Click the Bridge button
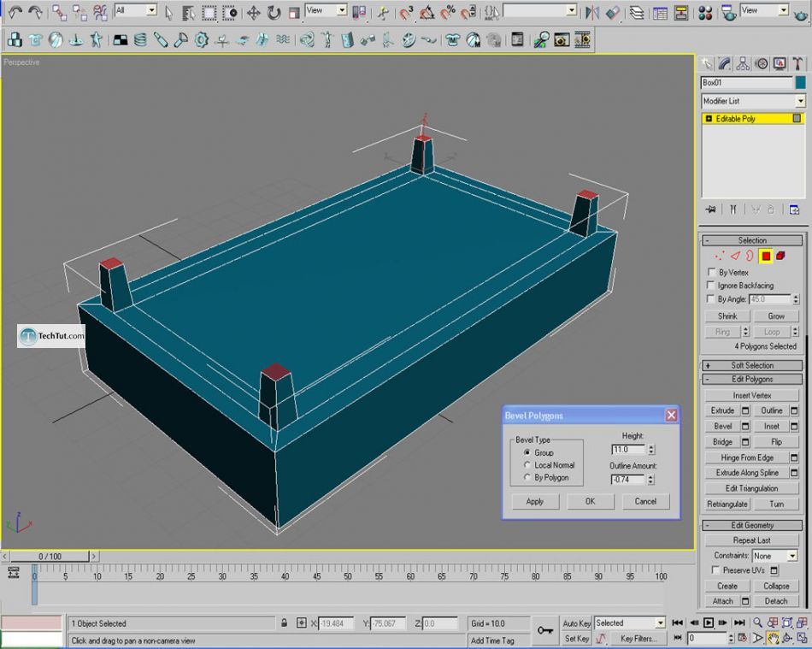The image size is (812, 649). [x=722, y=442]
